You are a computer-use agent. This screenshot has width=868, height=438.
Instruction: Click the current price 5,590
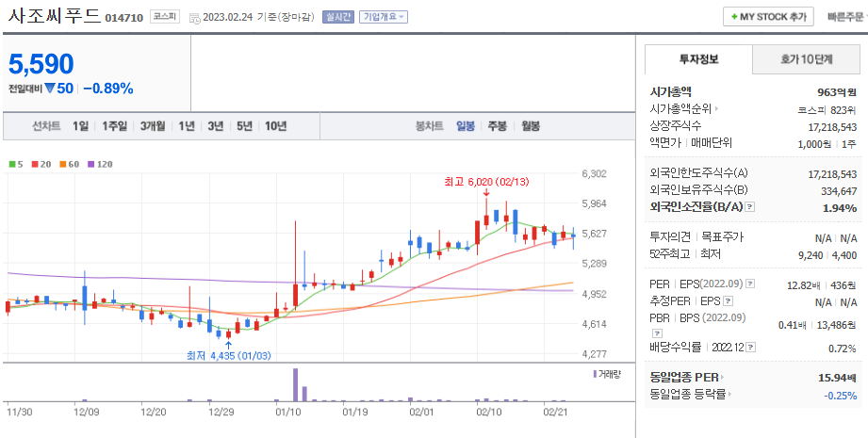[41, 64]
